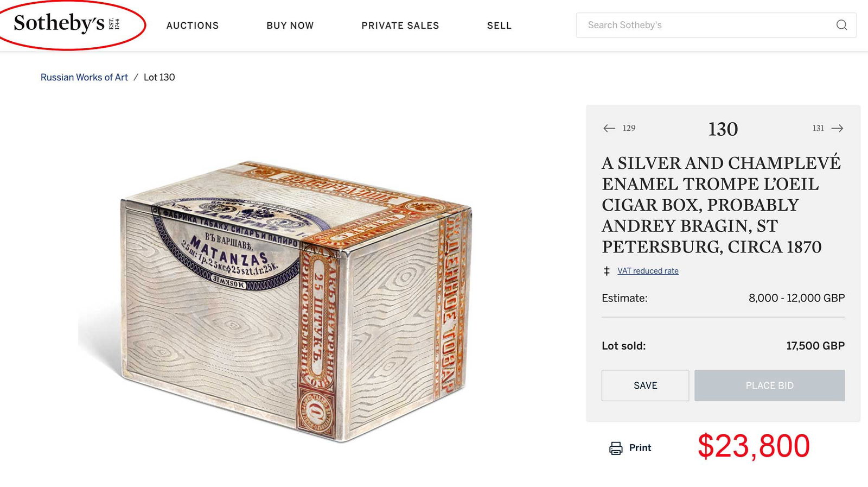Click the arrow pointing to previous lot number

click(609, 128)
